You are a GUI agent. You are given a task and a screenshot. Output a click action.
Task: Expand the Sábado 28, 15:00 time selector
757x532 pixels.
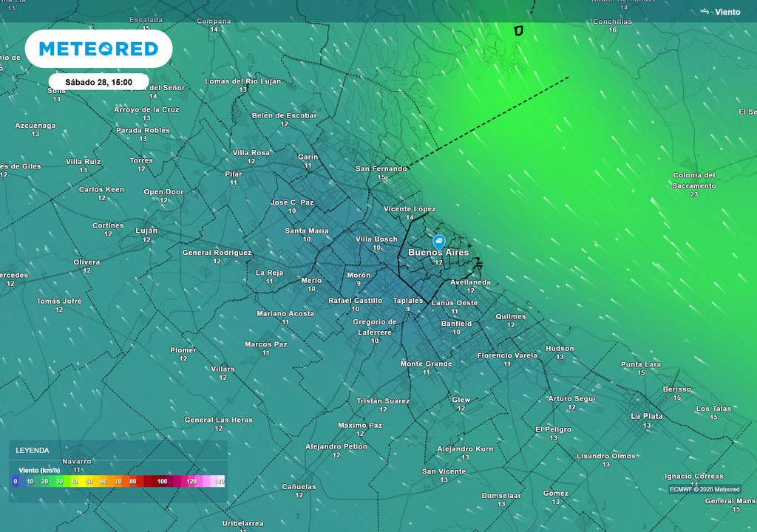[98, 81]
